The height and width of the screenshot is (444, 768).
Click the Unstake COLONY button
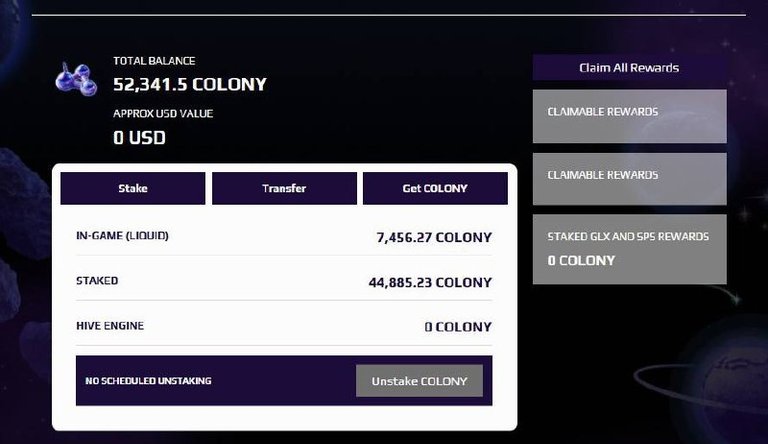point(419,381)
